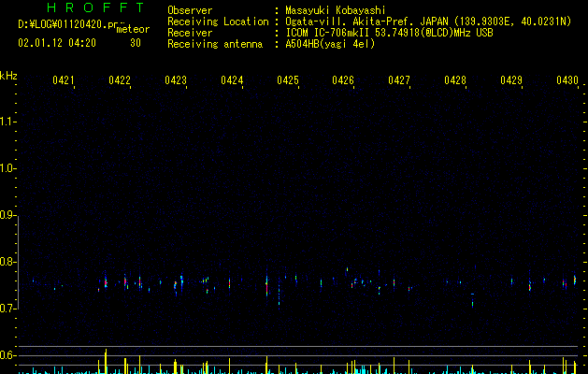Select the Ogata-vill. Akita-Pref. JAPAN location text
The height and width of the screenshot is (374, 588).
[428, 22]
